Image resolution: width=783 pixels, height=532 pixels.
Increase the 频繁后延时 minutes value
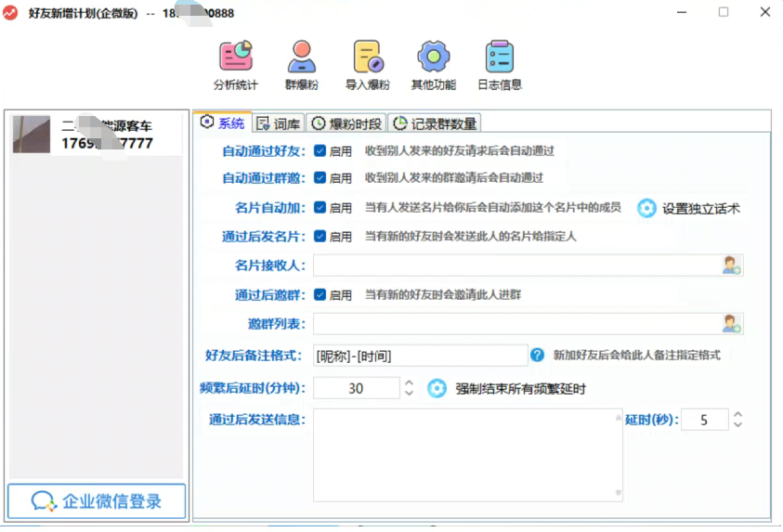[x=409, y=383]
